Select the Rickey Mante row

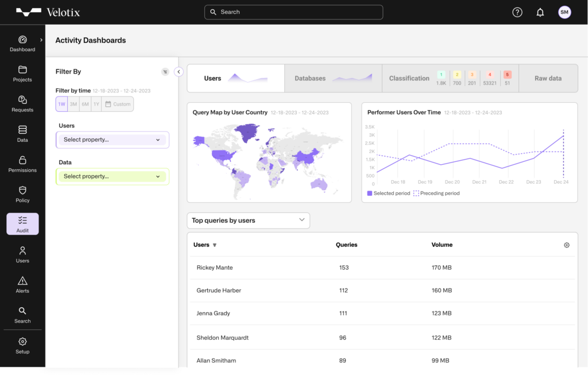[x=382, y=268]
